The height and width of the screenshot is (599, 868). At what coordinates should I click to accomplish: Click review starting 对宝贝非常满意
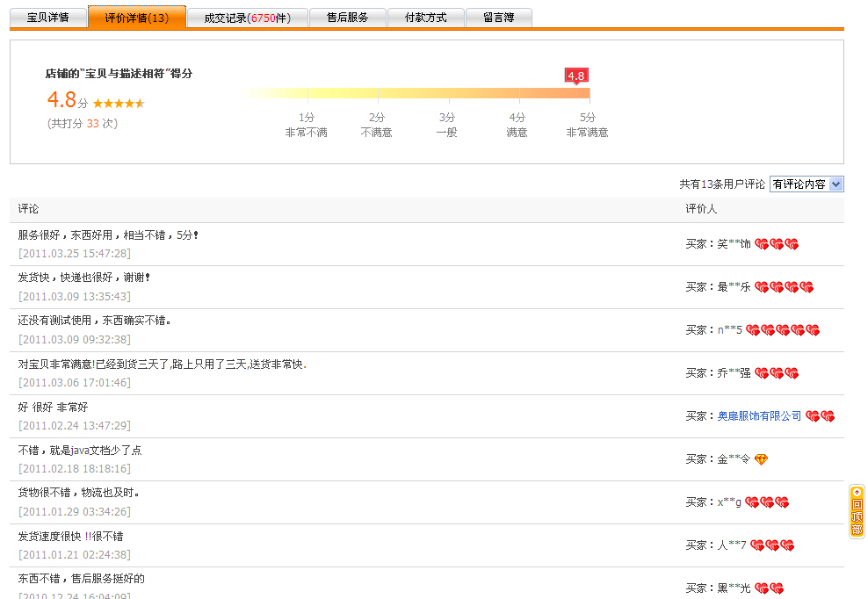tap(163, 364)
